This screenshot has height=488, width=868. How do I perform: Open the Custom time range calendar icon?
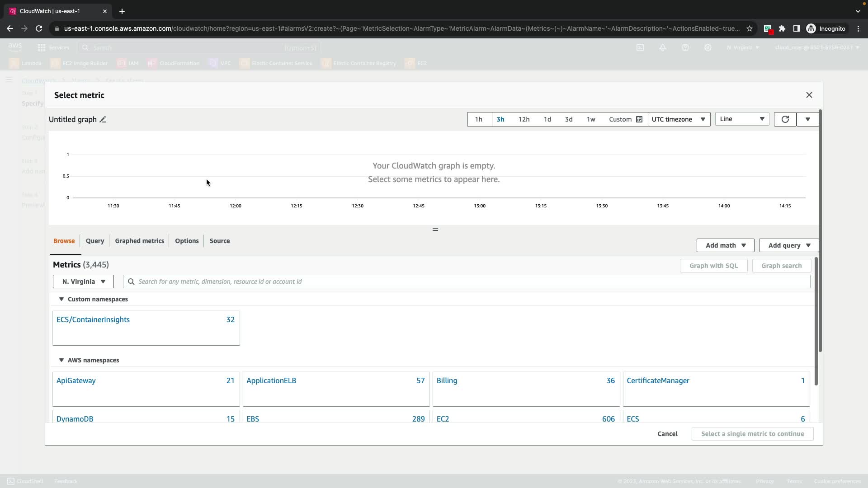639,119
